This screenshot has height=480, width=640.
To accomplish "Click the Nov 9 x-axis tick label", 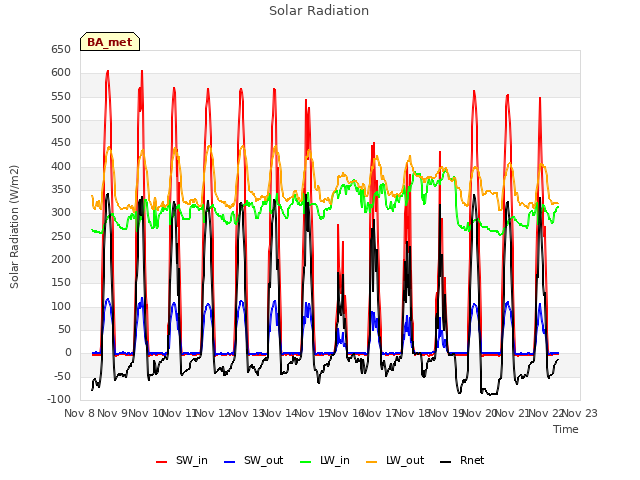I will (113, 413).
